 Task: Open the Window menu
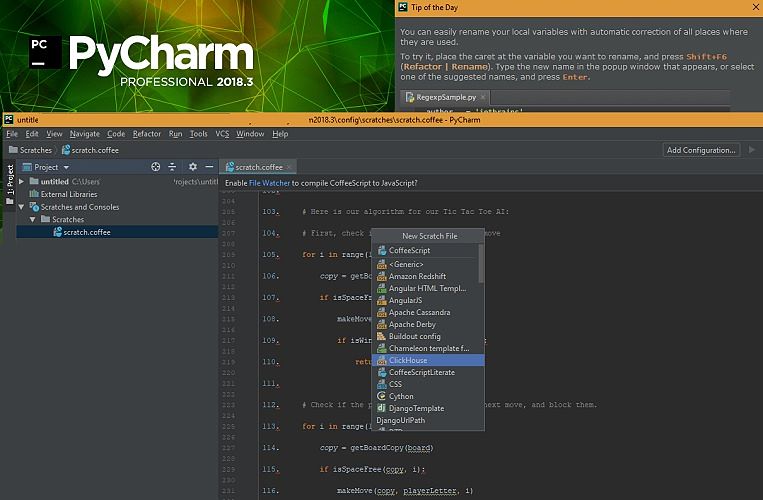250,134
